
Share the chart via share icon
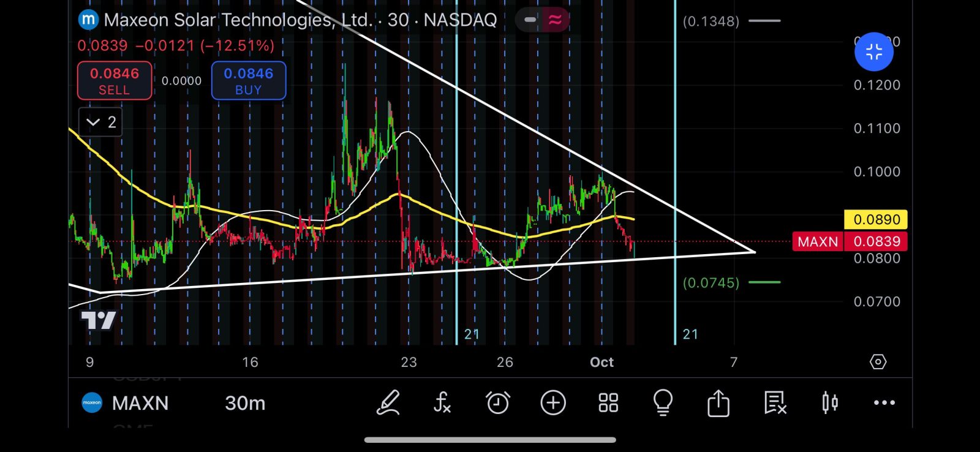tap(718, 403)
